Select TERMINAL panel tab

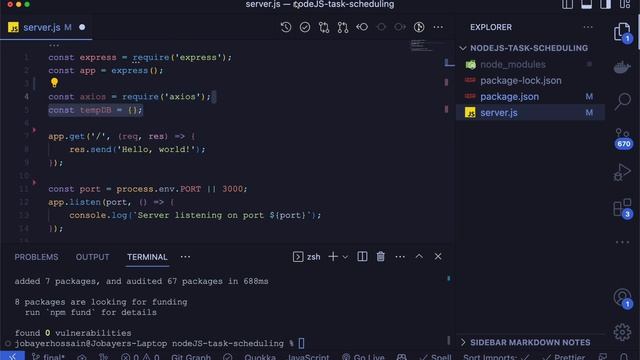pos(147,257)
